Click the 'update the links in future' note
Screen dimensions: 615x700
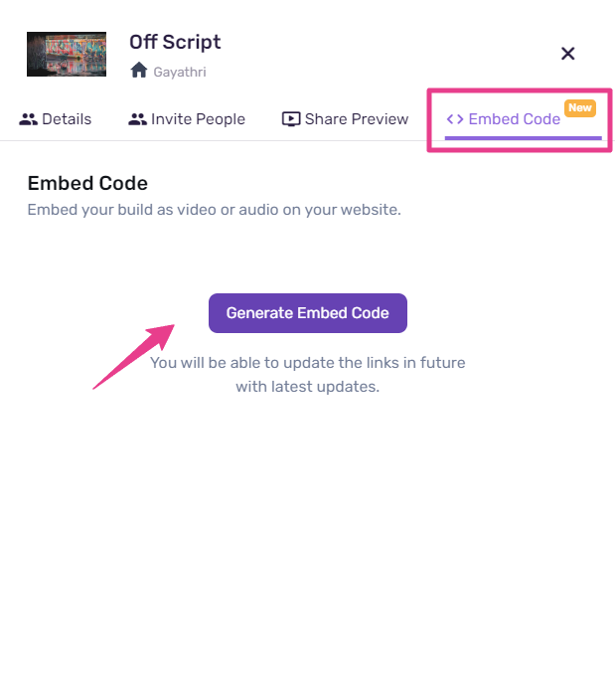(x=307, y=375)
